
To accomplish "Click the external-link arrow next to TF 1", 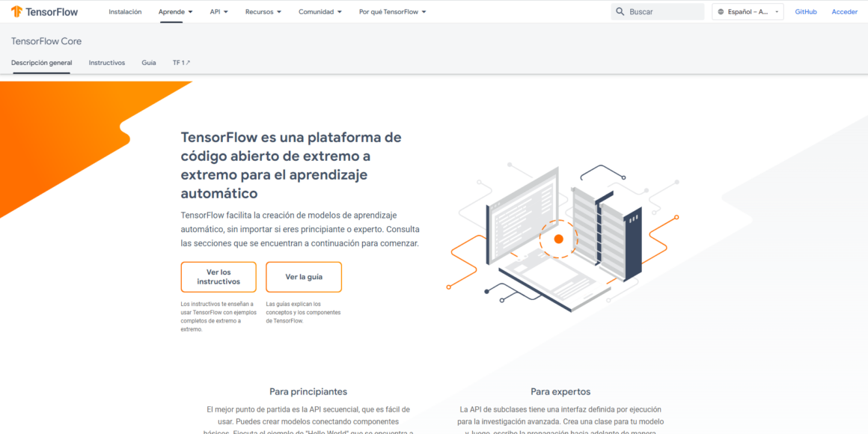I will 189,62.
